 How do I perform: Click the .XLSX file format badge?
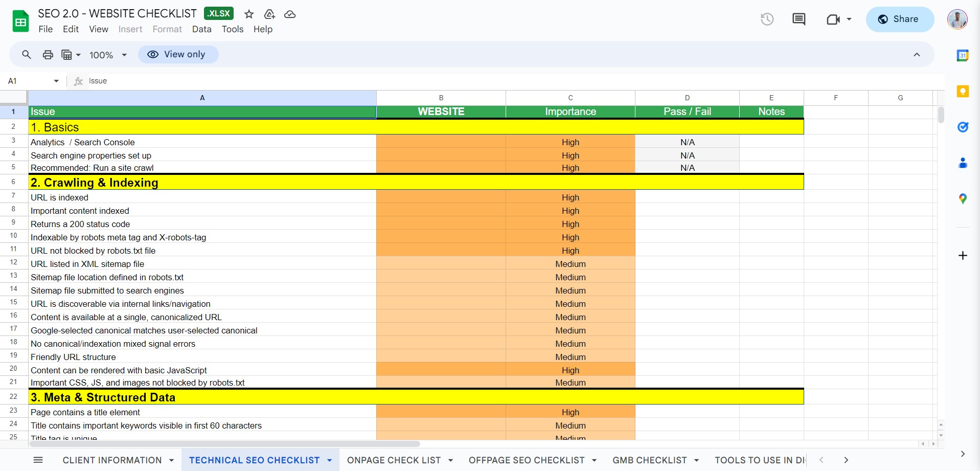(219, 13)
